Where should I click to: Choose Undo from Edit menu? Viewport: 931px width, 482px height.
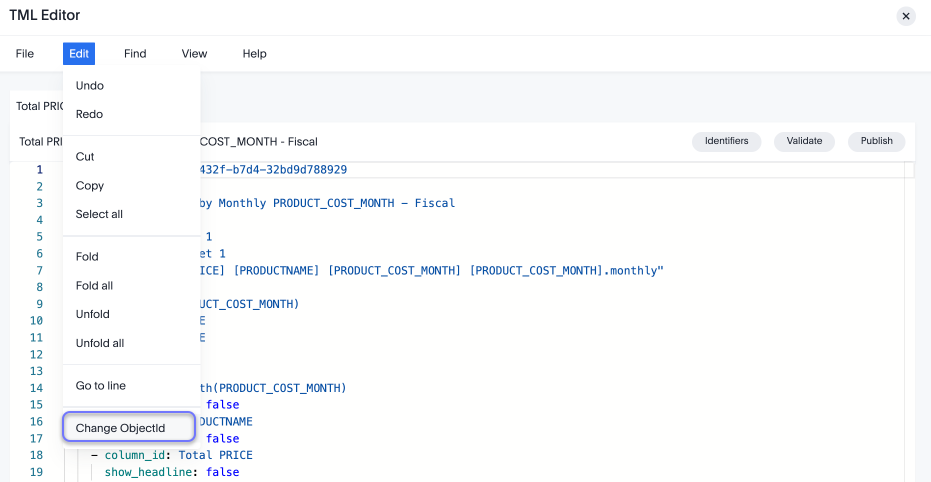click(90, 86)
